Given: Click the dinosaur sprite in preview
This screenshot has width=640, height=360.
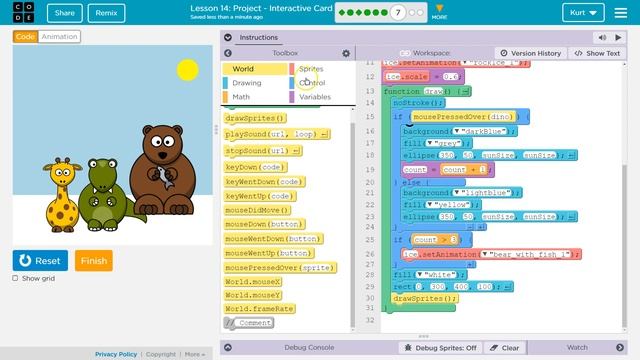Looking at the screenshot, I should pos(104,196).
